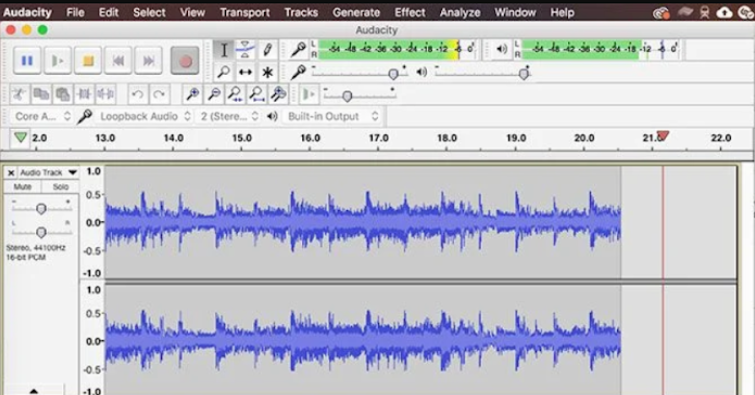The height and width of the screenshot is (395, 755).
Task: Skip to start of track
Action: [x=118, y=61]
